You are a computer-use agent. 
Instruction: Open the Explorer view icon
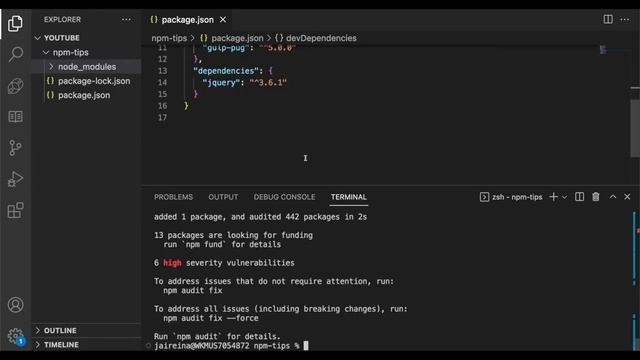coord(15,23)
